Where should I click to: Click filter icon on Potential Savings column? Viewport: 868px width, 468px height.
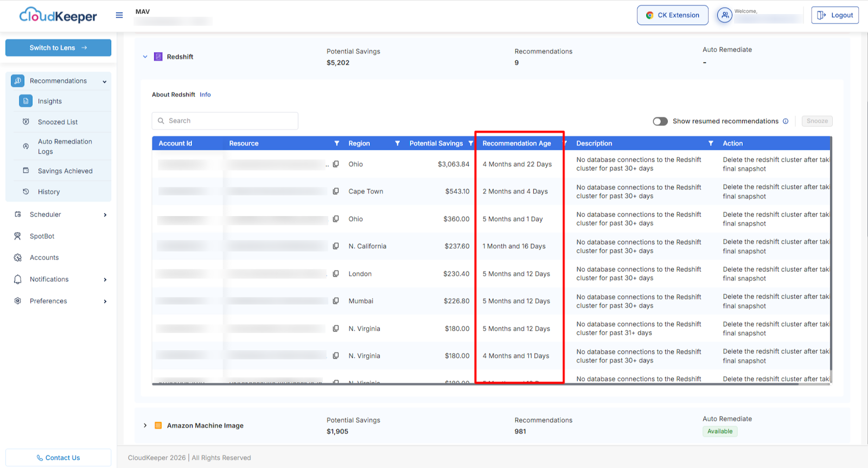click(470, 143)
